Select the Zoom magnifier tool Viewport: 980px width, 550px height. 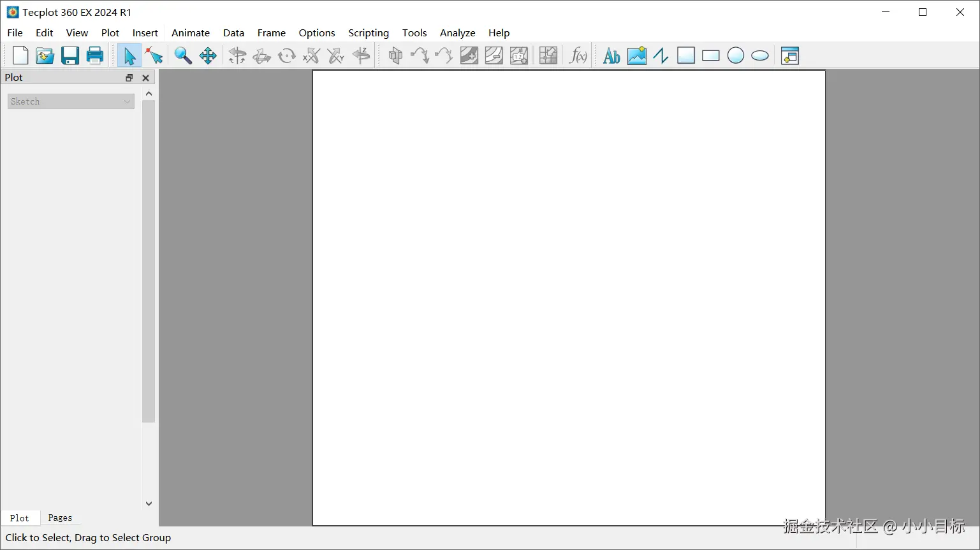(x=183, y=56)
